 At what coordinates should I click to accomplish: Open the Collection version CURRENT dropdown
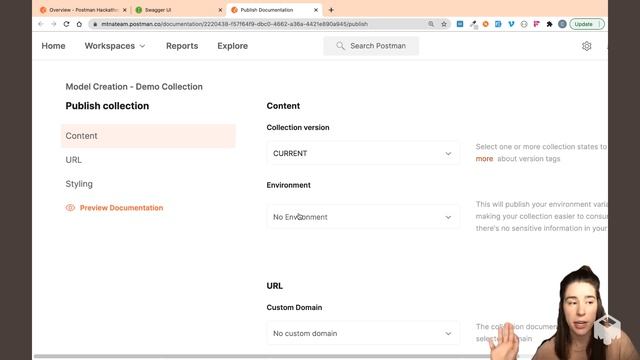coord(363,153)
